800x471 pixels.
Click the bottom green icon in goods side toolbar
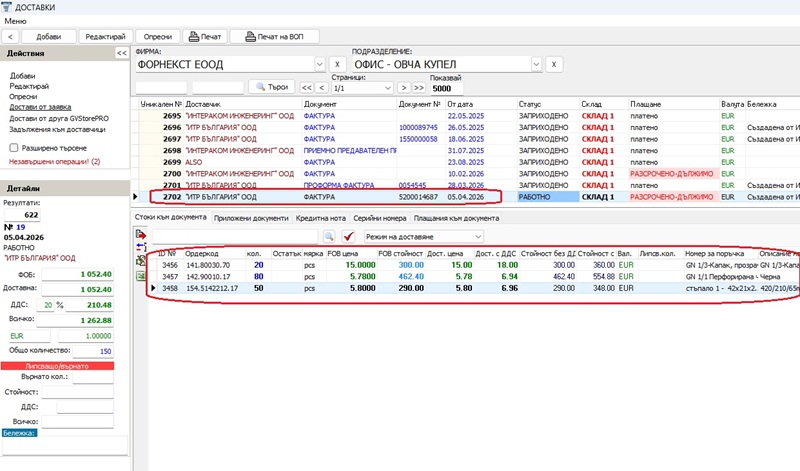[x=140, y=272]
